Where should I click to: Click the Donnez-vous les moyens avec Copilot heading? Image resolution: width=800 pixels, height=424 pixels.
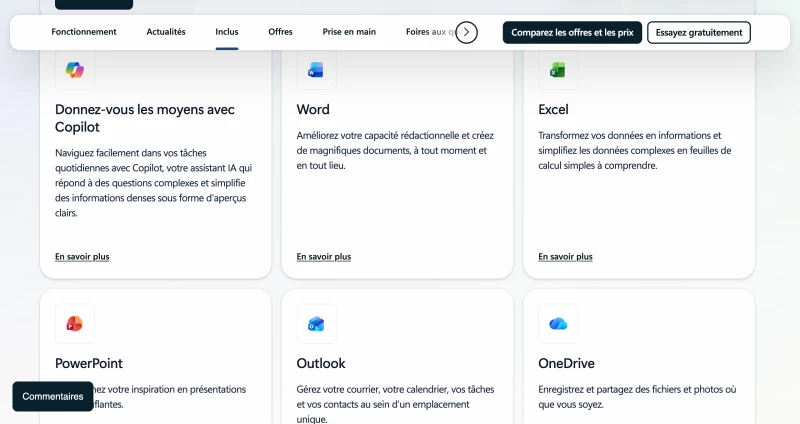(145, 118)
